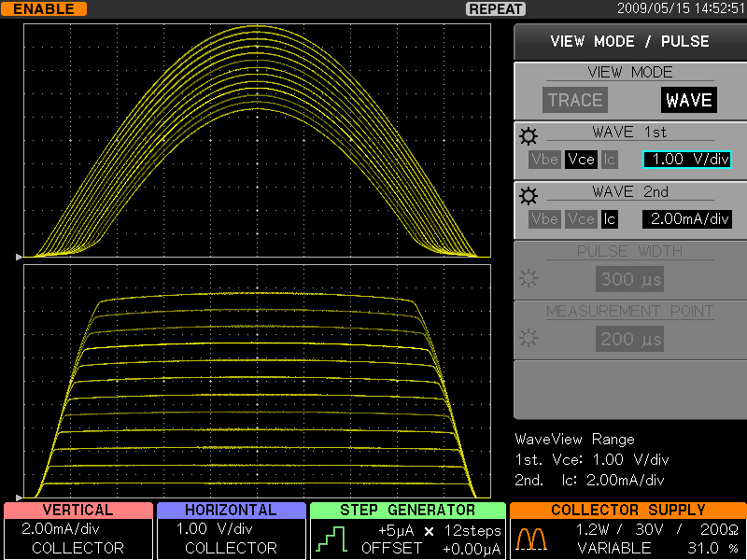The image size is (747, 560).
Task: Click the 1.00 V/div value under HORIZONTAL
Action: pyautogui.click(x=215, y=529)
